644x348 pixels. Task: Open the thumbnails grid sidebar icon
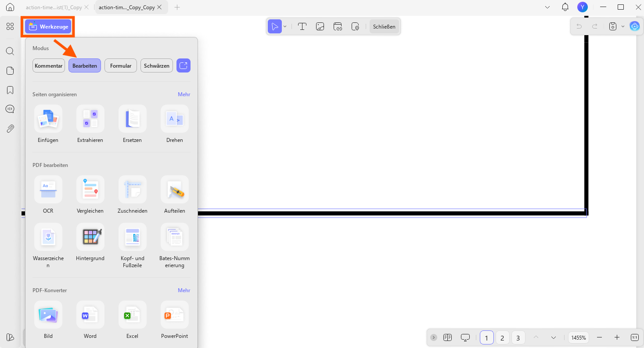click(x=10, y=26)
